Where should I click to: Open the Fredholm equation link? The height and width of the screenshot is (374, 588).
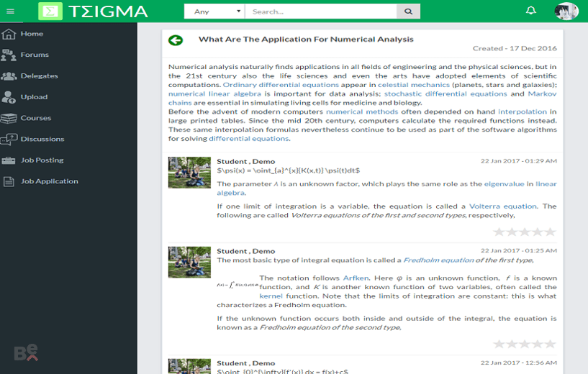(x=439, y=260)
